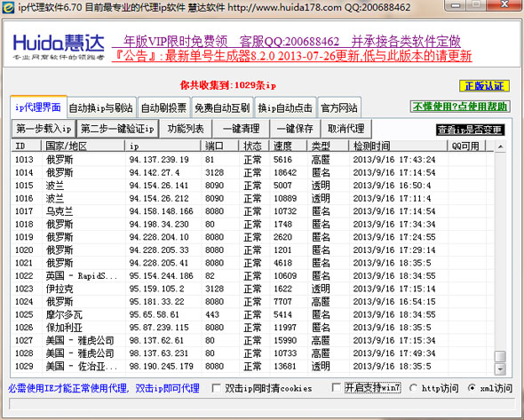524x420 pixels.
Task: Select row ip 94.198.34.230
Action: click(252, 224)
